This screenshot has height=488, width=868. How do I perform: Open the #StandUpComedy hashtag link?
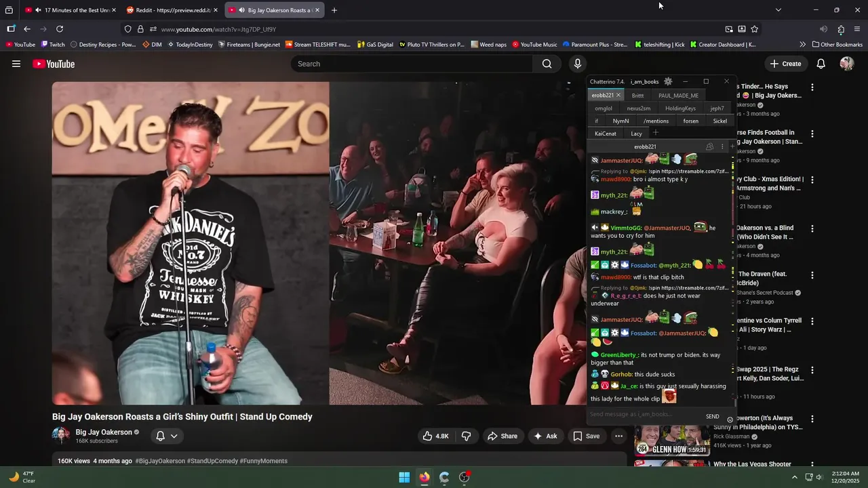tap(213, 461)
